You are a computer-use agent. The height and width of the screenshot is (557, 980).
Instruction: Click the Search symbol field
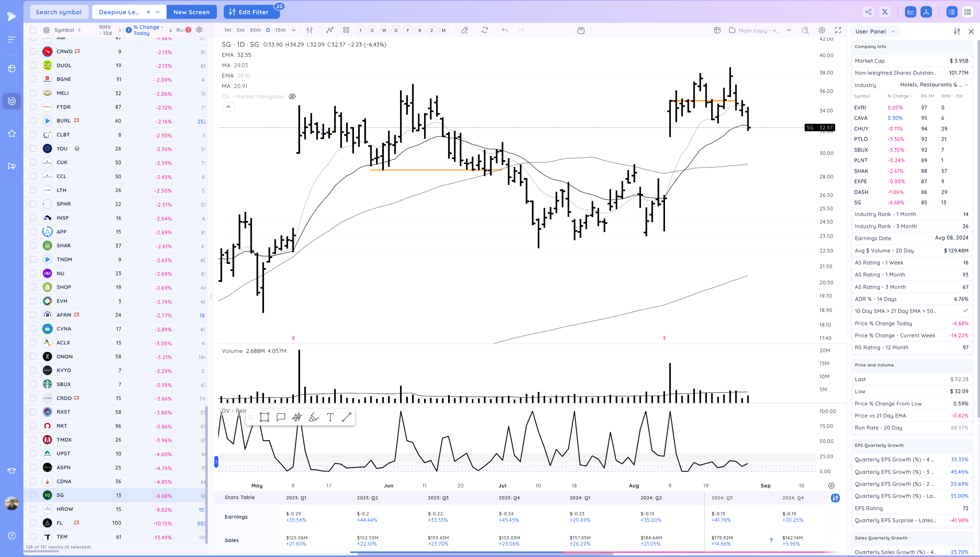point(59,12)
